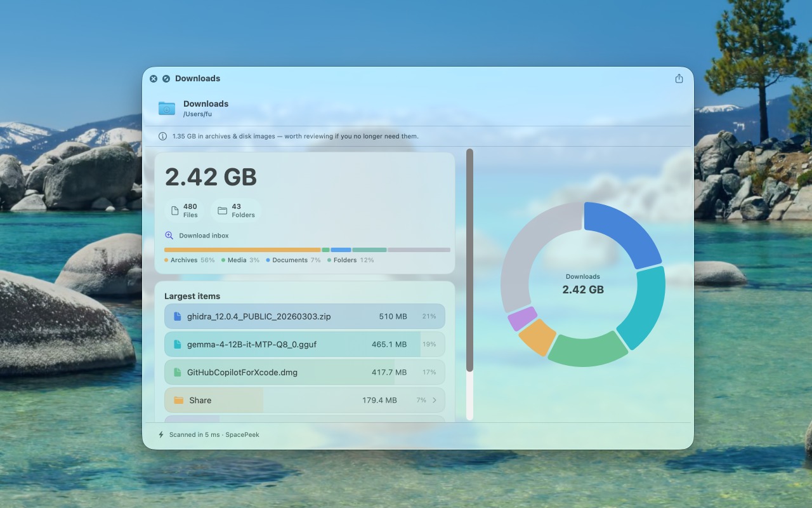
Task: Click the 1.35 GB archives notice text
Action: click(x=296, y=136)
